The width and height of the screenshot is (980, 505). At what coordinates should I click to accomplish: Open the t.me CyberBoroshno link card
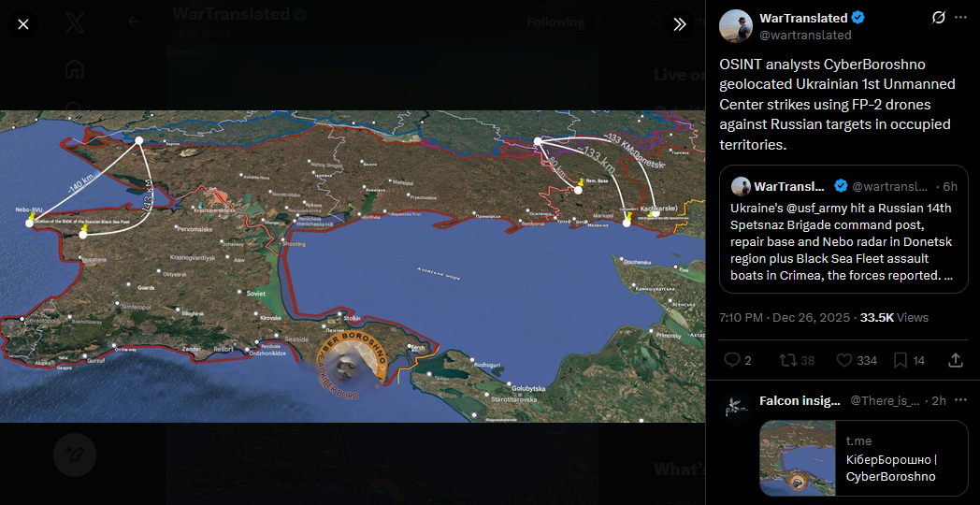click(864, 459)
